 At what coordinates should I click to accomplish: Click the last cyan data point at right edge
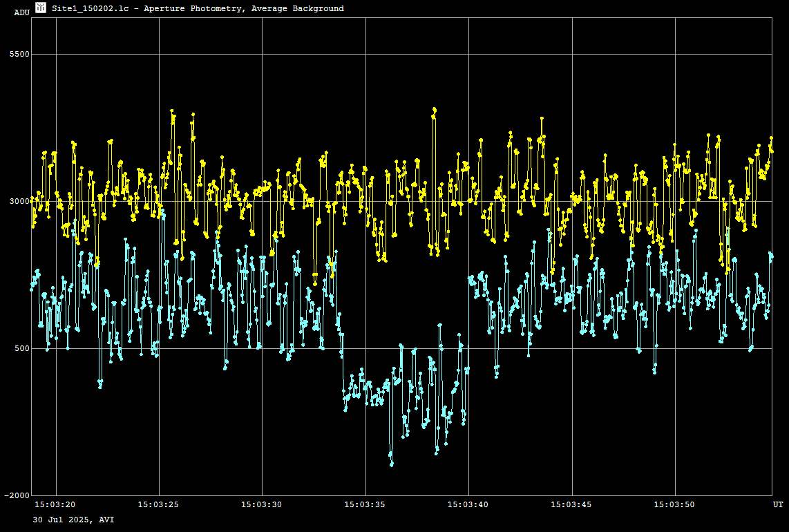[x=771, y=256]
